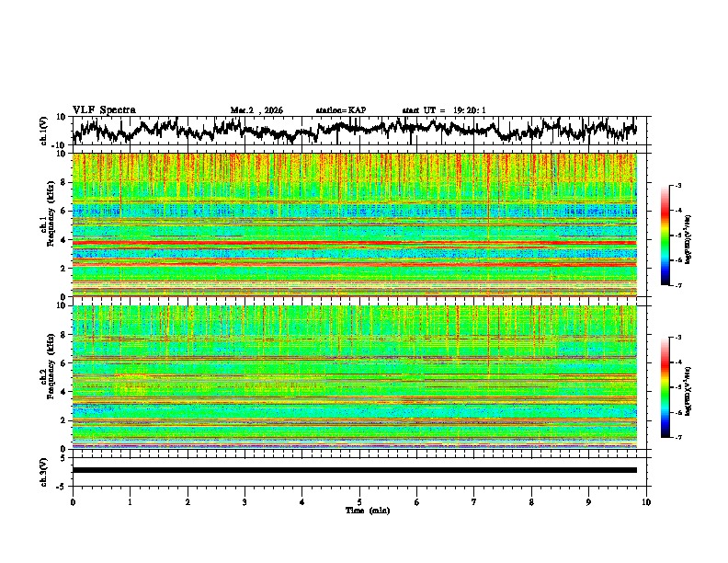Click the "7" tick on Time axis
The width and height of the screenshot is (728, 563).
pos(474,502)
